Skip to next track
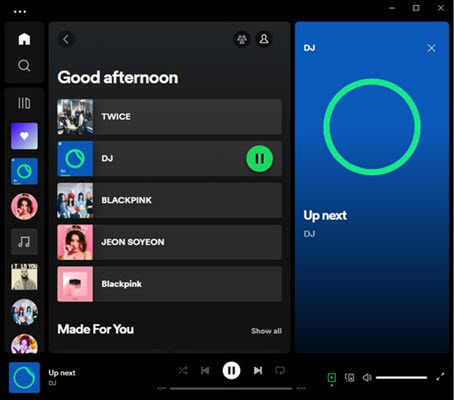The image size is (454, 400). tap(258, 370)
